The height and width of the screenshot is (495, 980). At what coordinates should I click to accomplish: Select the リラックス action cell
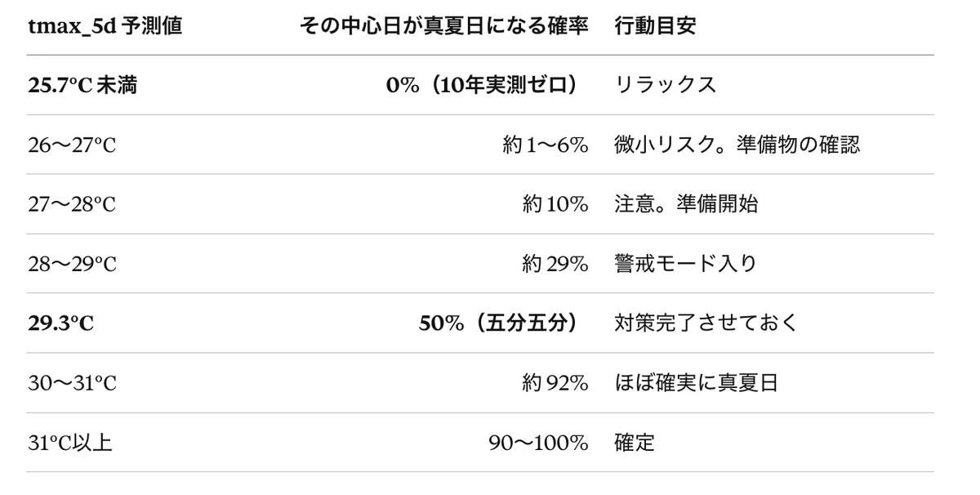665,85
